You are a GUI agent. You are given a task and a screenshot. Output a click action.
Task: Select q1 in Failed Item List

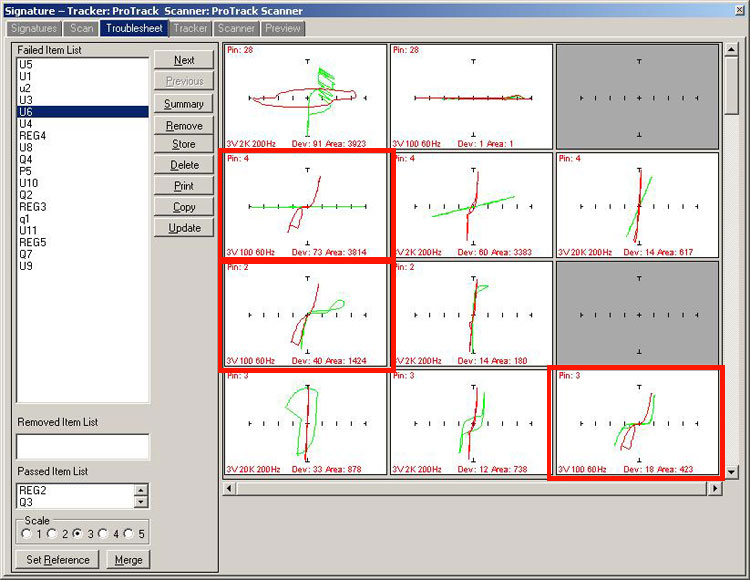pyautogui.click(x=83, y=219)
